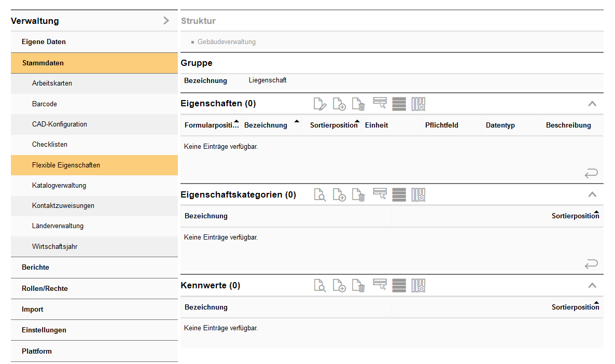This screenshot has height=364, width=615.
Task: Click the delete icon in Eigenschaften toolbar
Action: point(359,104)
